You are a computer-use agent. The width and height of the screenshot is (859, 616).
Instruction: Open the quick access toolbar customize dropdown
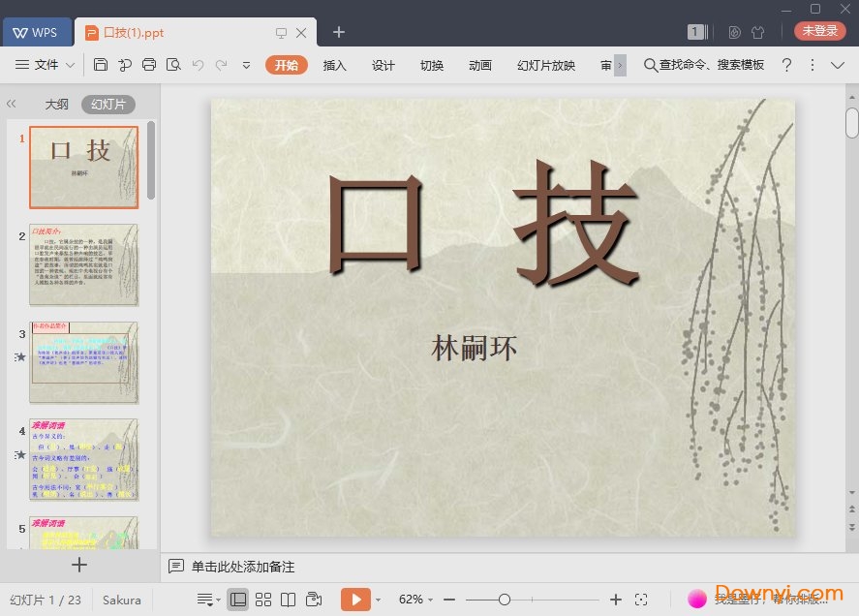coord(245,65)
